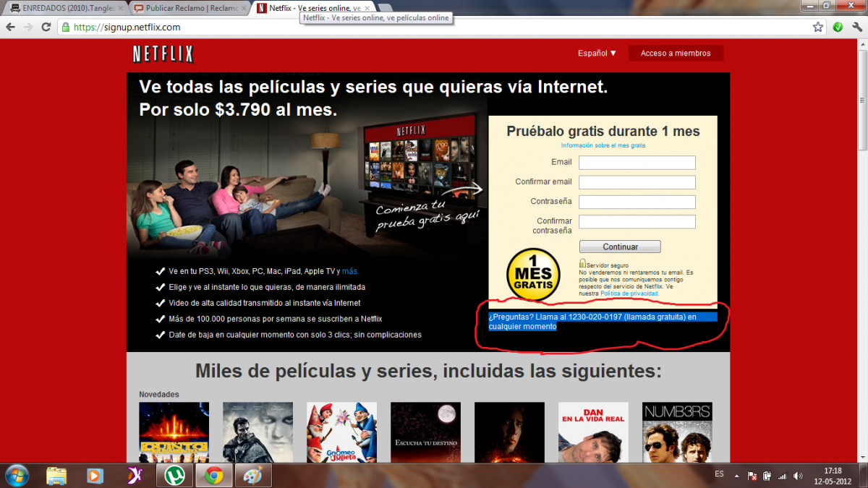The image size is (868, 488).
Task: Click the Acceso a miembros button
Action: click(676, 53)
